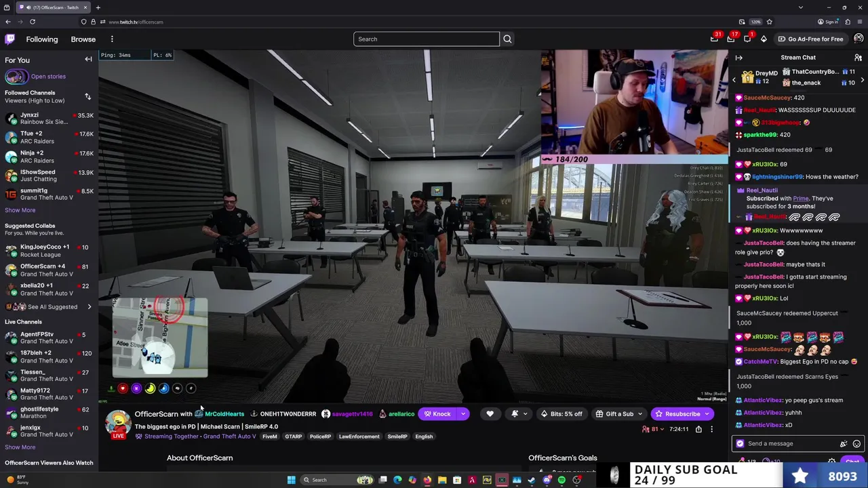This screenshot has height=488, width=868.
Task: Open the AgentFPStv live channel
Action: (49, 338)
